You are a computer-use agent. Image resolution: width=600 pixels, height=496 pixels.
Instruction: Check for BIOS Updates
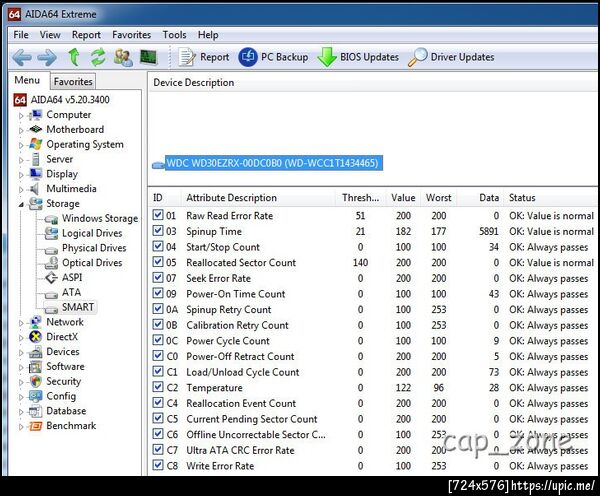click(x=358, y=57)
